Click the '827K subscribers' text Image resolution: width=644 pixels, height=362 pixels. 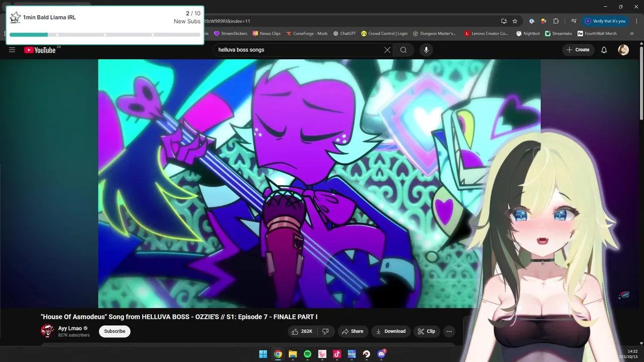74,335
